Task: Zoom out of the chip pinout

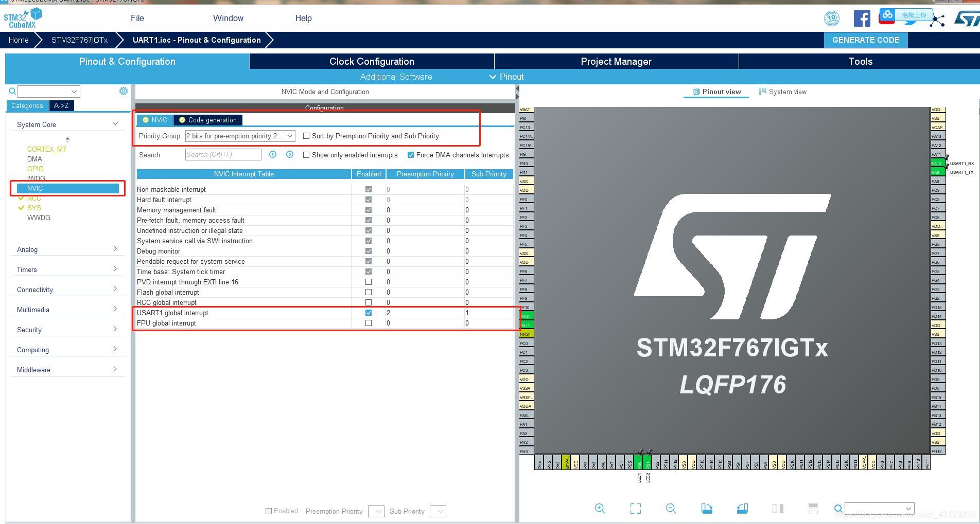Action: point(671,509)
